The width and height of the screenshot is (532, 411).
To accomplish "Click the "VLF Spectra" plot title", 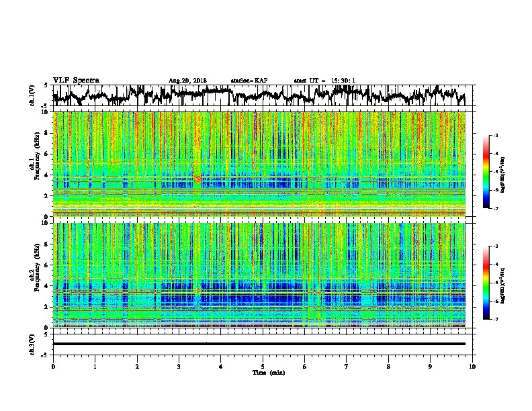I will [76, 81].
